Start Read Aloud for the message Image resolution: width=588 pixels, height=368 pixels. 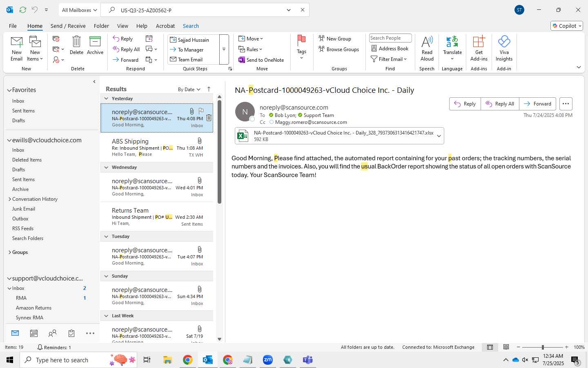(427, 48)
